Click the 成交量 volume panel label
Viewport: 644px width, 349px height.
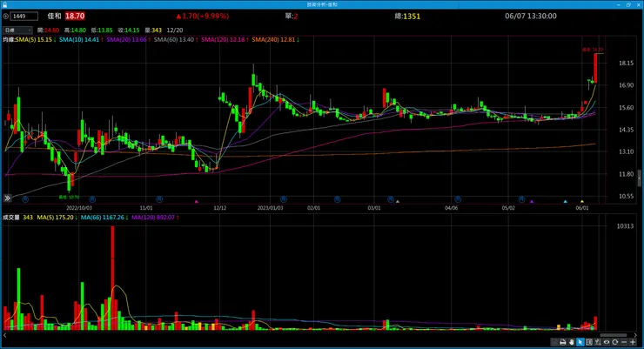coord(11,218)
